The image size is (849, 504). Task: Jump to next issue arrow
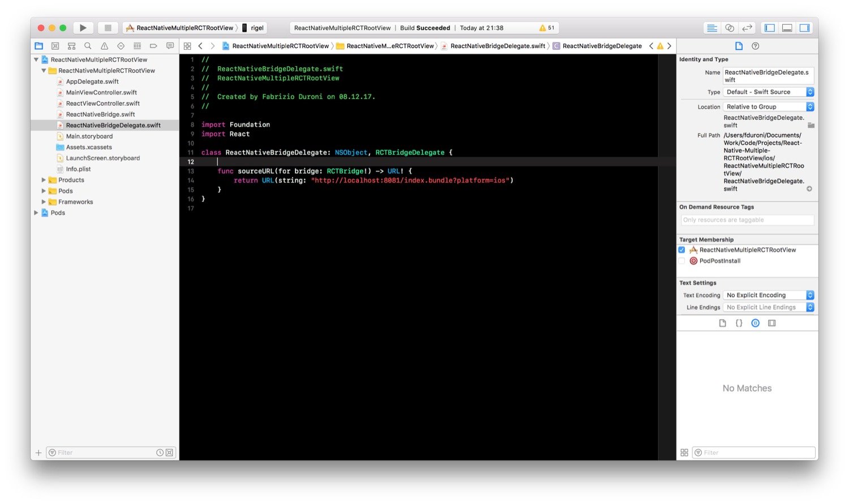point(669,46)
